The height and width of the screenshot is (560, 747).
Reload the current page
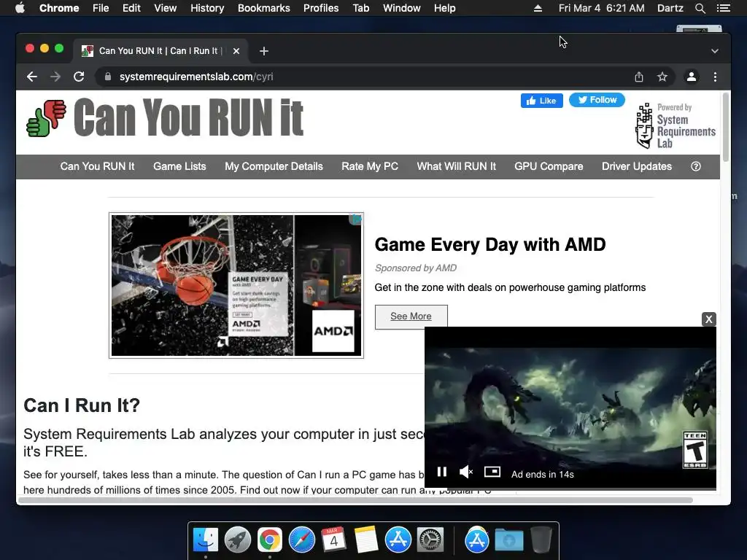click(79, 77)
